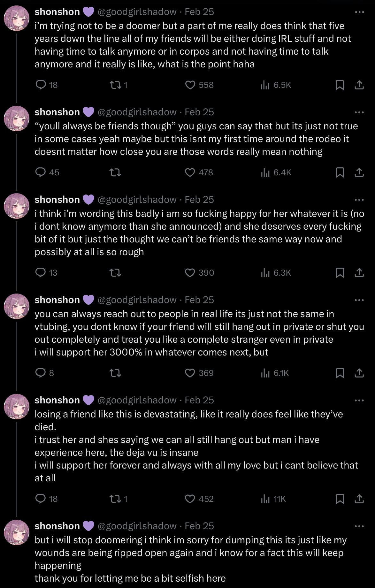The image size is (375, 588).
Task: Open the Feb 25 timestamp on third tweet
Action: (199, 200)
